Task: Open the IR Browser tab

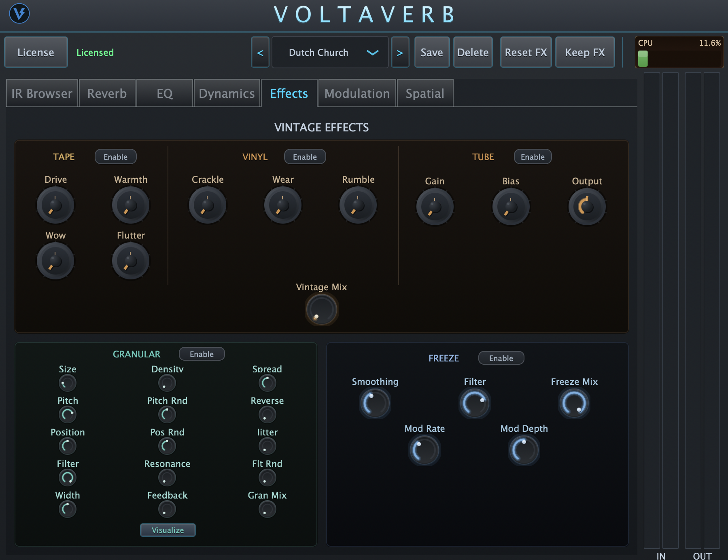Action: click(x=42, y=93)
